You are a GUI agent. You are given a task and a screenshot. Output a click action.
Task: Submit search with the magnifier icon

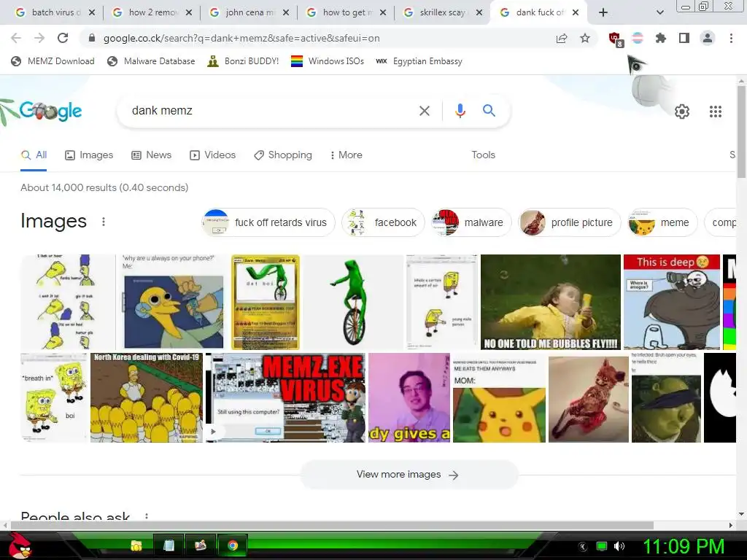click(489, 111)
